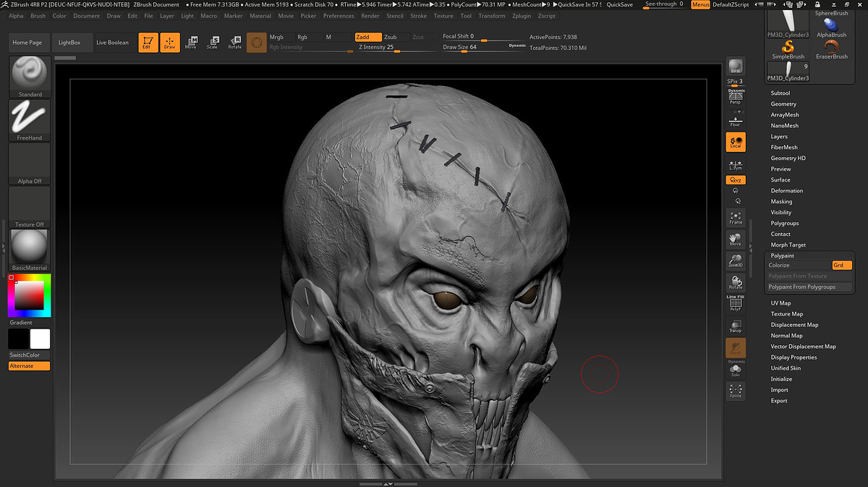Enable Zsub sculpting mode

(391, 37)
